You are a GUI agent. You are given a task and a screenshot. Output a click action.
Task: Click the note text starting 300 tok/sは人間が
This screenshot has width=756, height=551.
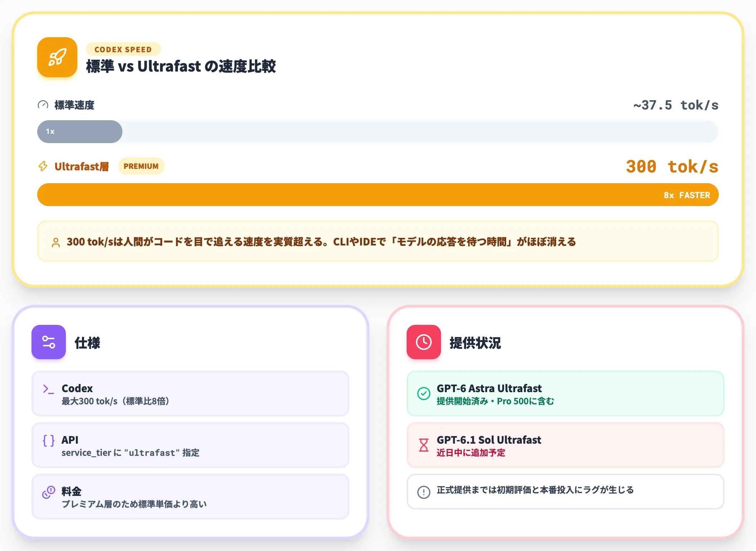[x=321, y=242]
